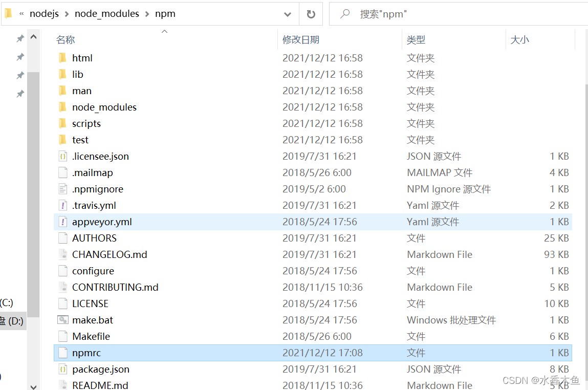The width and height of the screenshot is (588, 390).
Task: Click the node_modules folder icon in file list
Action: click(62, 107)
